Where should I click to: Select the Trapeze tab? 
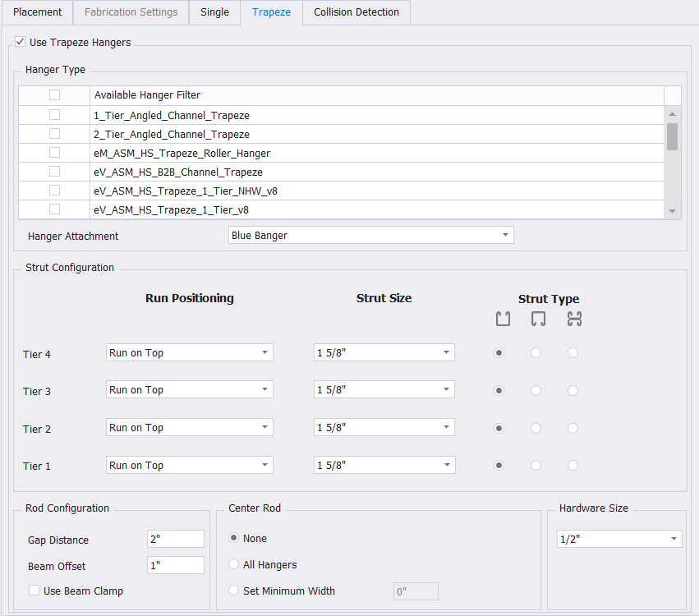(x=271, y=12)
